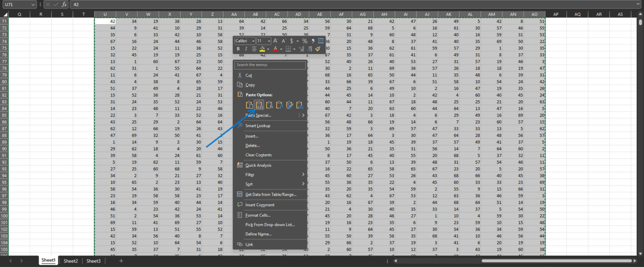
Task: Click the Paste Link clipboard icon
Action: (x=299, y=105)
